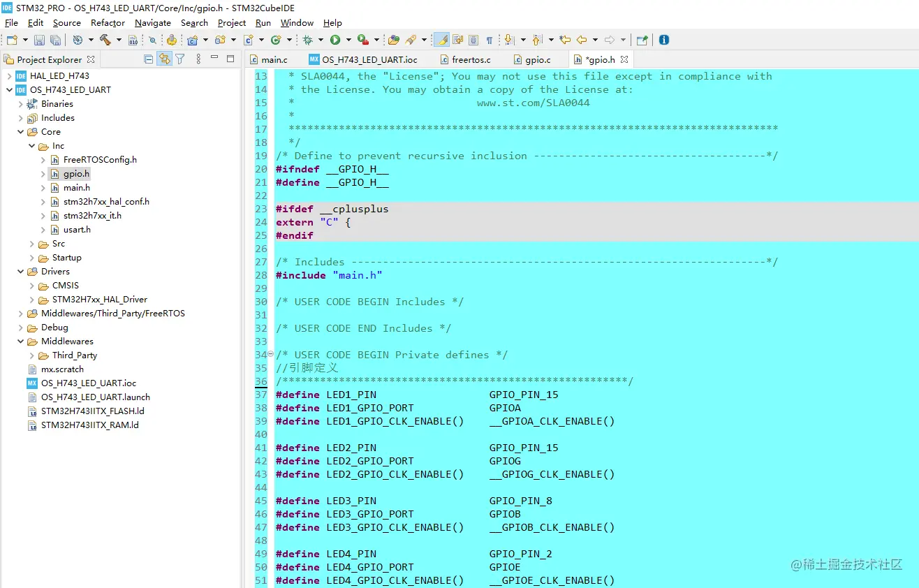Click the Skip All Breakpoints icon
The height and width of the screenshot is (588, 919).
[x=152, y=41]
